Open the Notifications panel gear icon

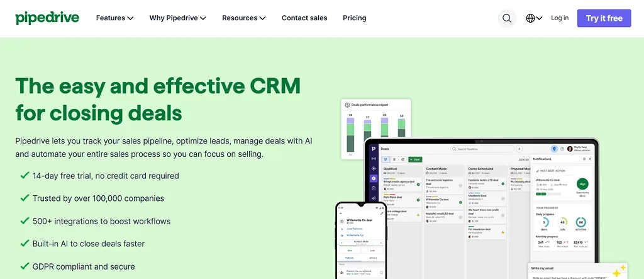(x=584, y=159)
